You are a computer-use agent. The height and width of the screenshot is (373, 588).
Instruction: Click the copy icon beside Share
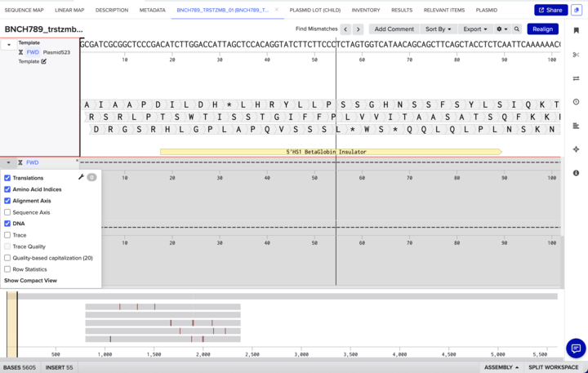[577, 10]
